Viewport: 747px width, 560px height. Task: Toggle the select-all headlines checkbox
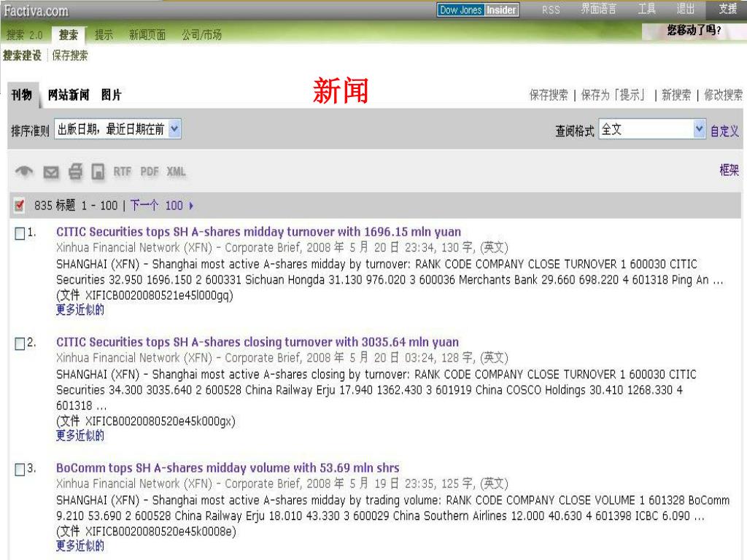(19, 205)
